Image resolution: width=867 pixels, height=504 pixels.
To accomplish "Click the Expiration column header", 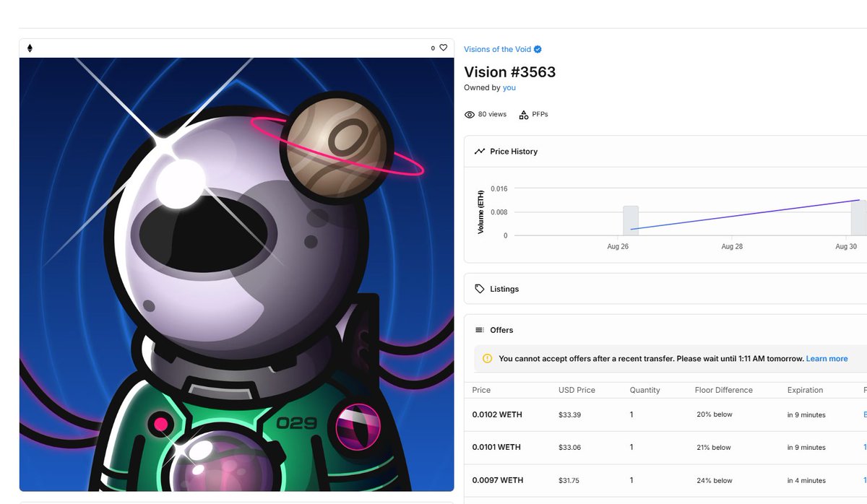I will 805,390.
